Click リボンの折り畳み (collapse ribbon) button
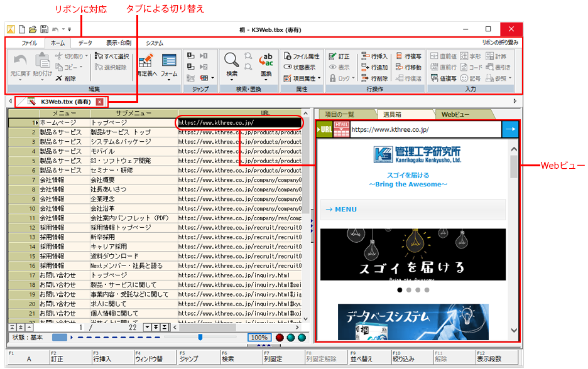The height and width of the screenshot is (369, 588). (500, 42)
